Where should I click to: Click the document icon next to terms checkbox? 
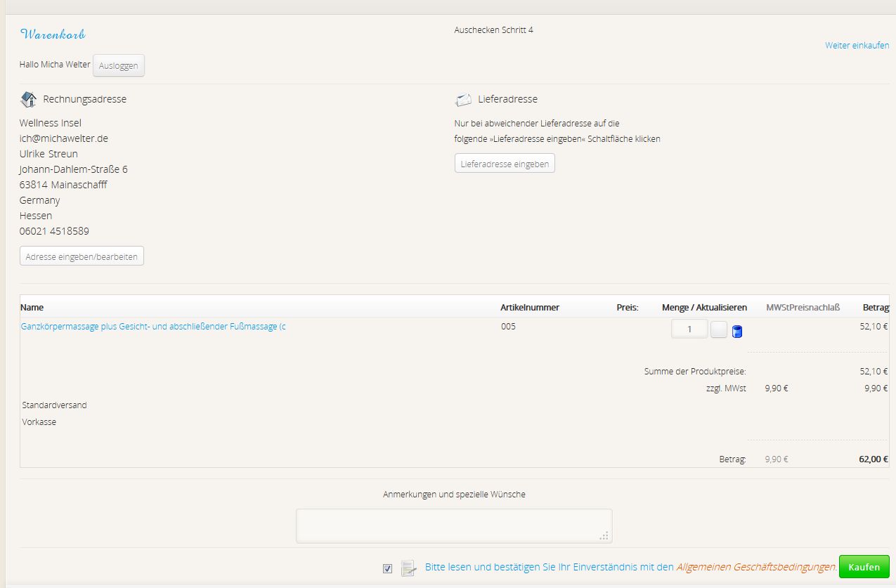(408, 568)
